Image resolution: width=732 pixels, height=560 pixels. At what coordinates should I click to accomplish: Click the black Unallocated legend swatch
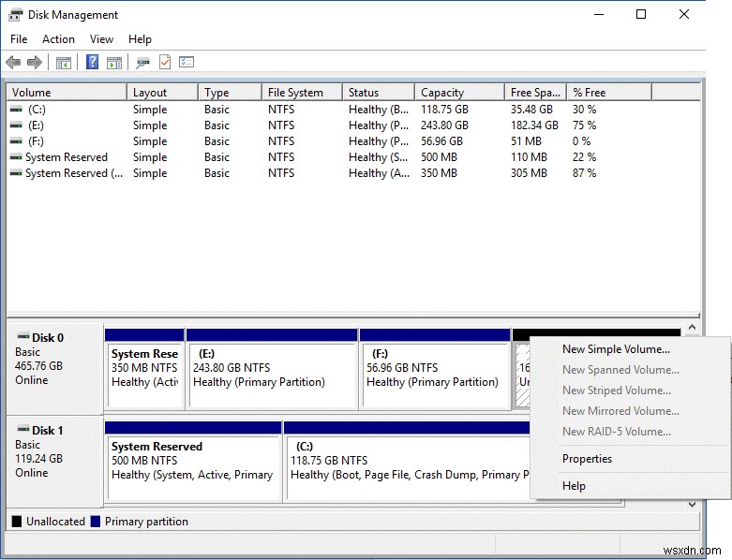[x=16, y=522]
